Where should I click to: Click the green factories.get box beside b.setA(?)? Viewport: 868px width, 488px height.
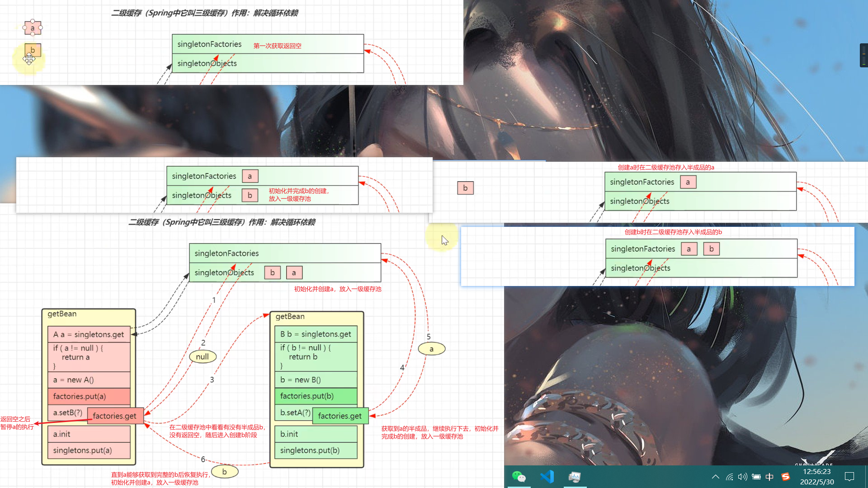tap(340, 416)
